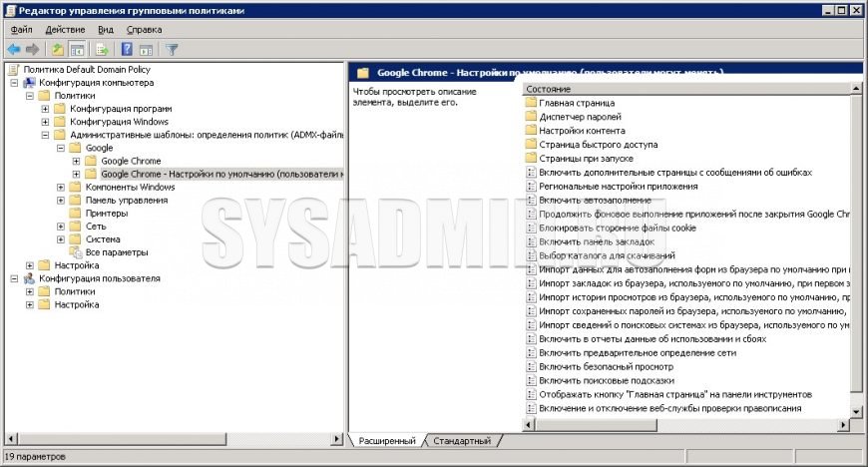The height and width of the screenshot is (467, 868).
Task: Click the Filter funnel toolbar icon
Action: pos(172,49)
